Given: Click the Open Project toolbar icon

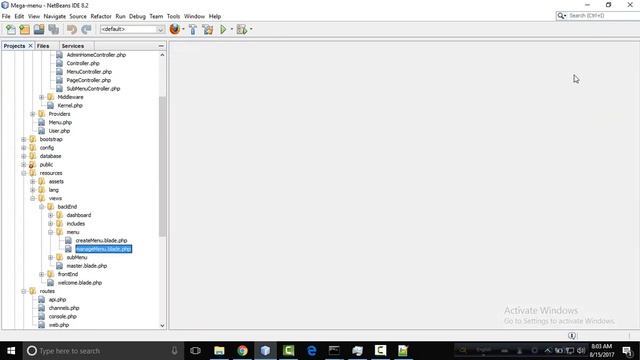Looking at the screenshot, I should [39, 29].
